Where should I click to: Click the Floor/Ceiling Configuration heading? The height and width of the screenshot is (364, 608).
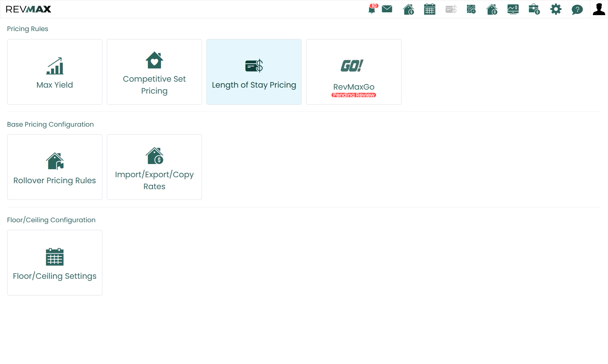click(51, 220)
